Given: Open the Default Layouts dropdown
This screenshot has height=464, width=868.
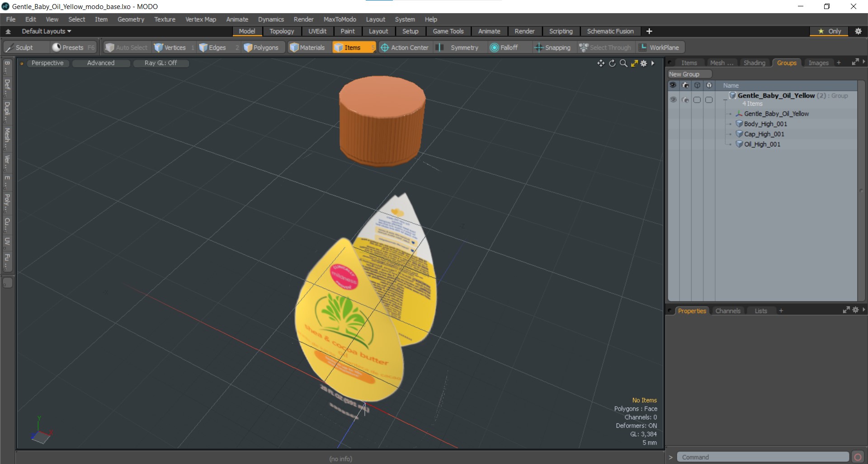Looking at the screenshot, I should pos(46,31).
